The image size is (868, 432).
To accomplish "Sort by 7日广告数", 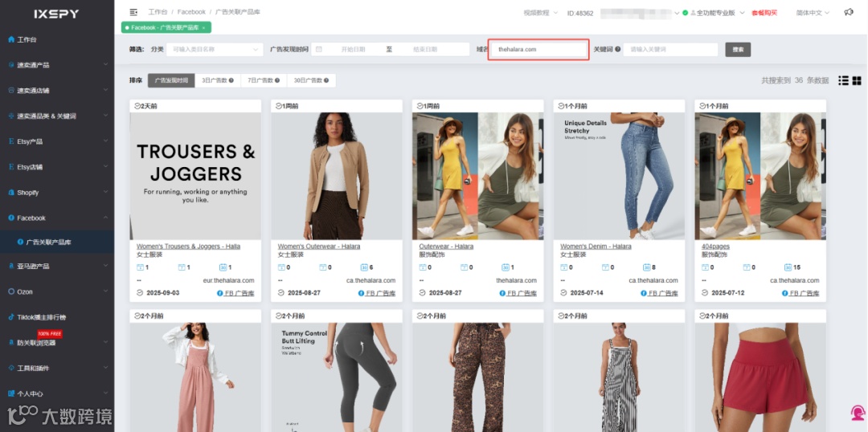I will click(264, 80).
